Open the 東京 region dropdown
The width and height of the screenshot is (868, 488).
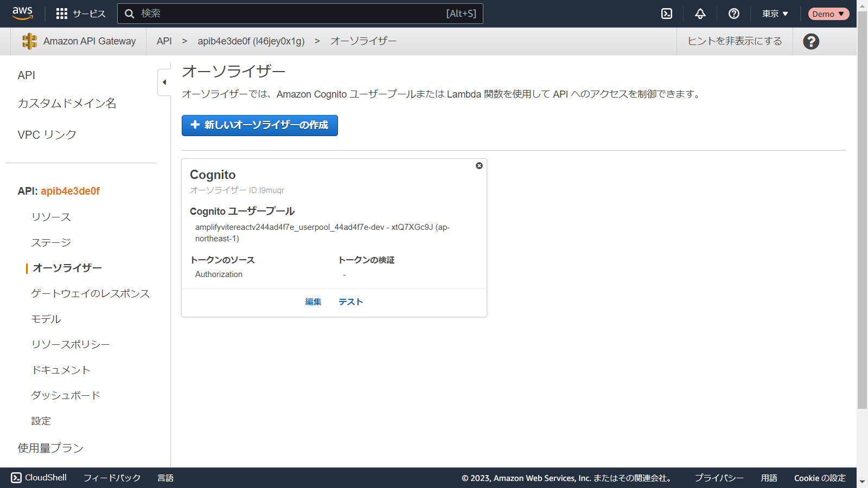click(774, 14)
